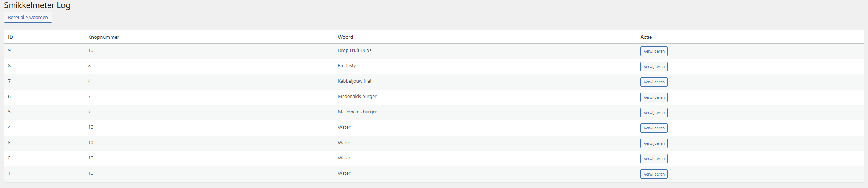Viewport: 868px width, 188px height.
Task: Remove the Big tasty row
Action: point(654,67)
